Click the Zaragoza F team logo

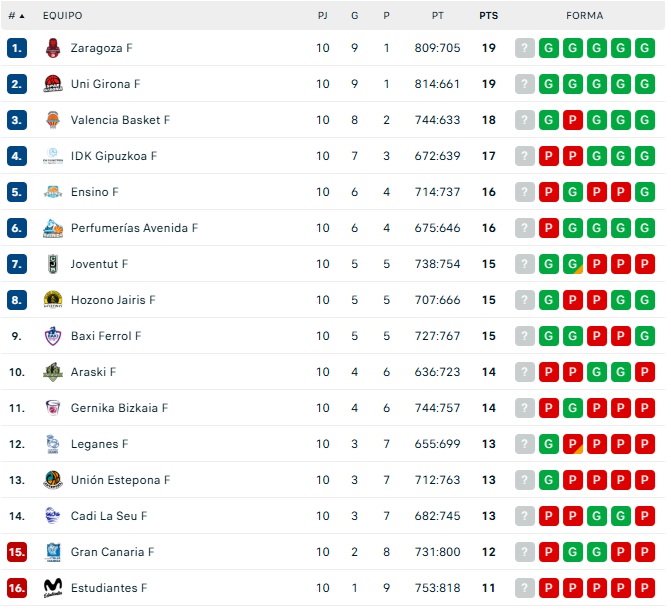[x=53, y=48]
